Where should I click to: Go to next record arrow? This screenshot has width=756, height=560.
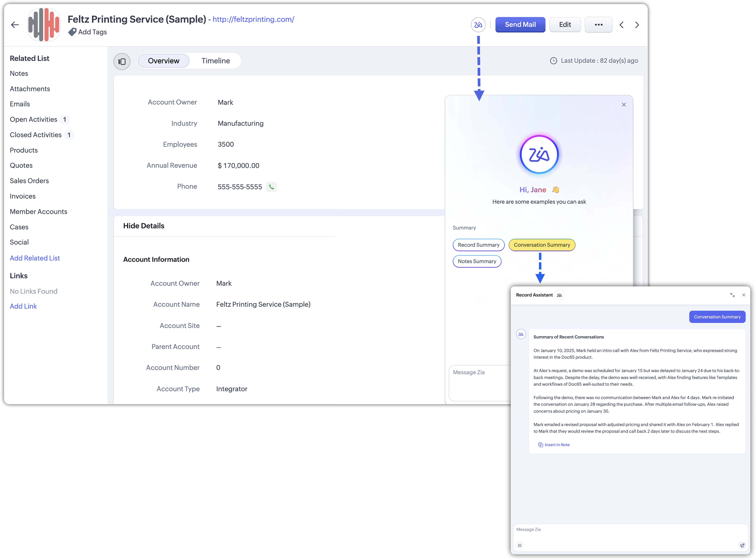(x=637, y=25)
